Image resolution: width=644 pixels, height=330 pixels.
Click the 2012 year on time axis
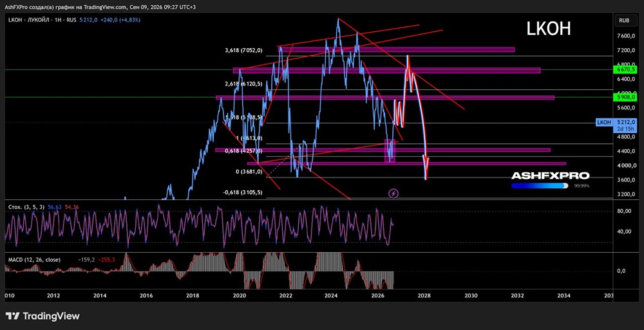coord(53,295)
